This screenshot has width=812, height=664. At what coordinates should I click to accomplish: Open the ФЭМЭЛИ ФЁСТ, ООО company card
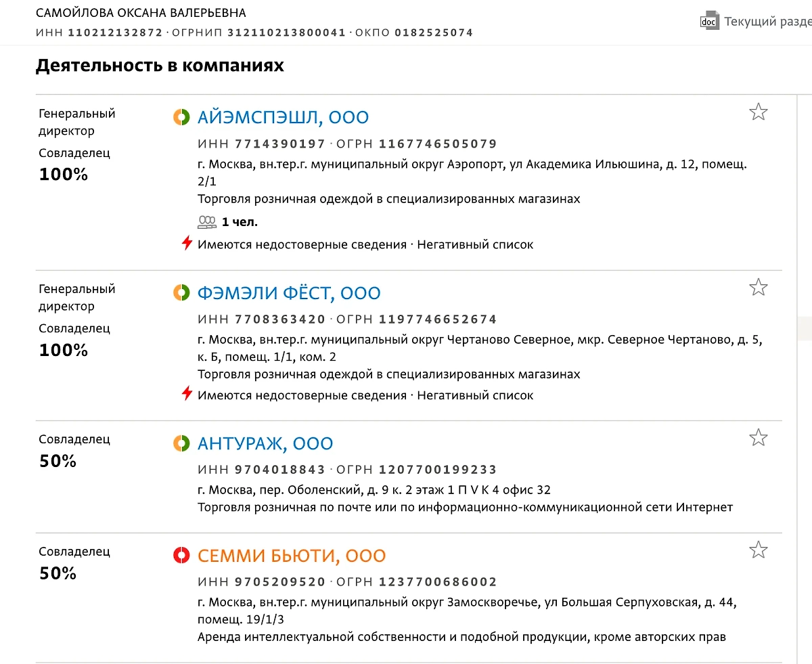tap(289, 292)
